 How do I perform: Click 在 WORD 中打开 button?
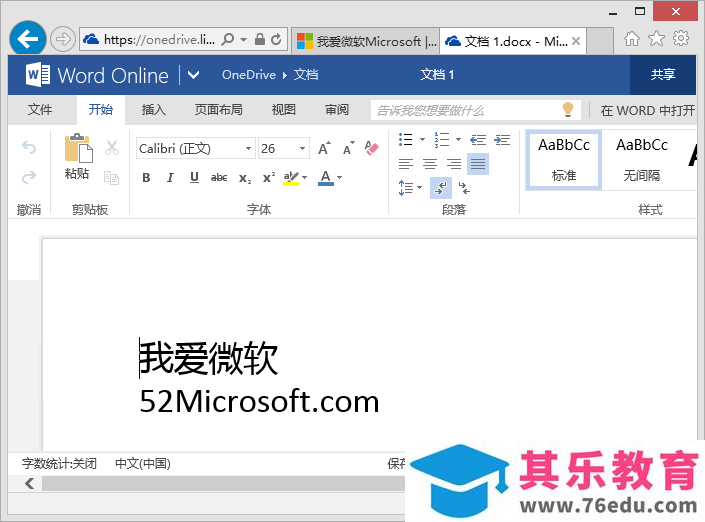647,110
